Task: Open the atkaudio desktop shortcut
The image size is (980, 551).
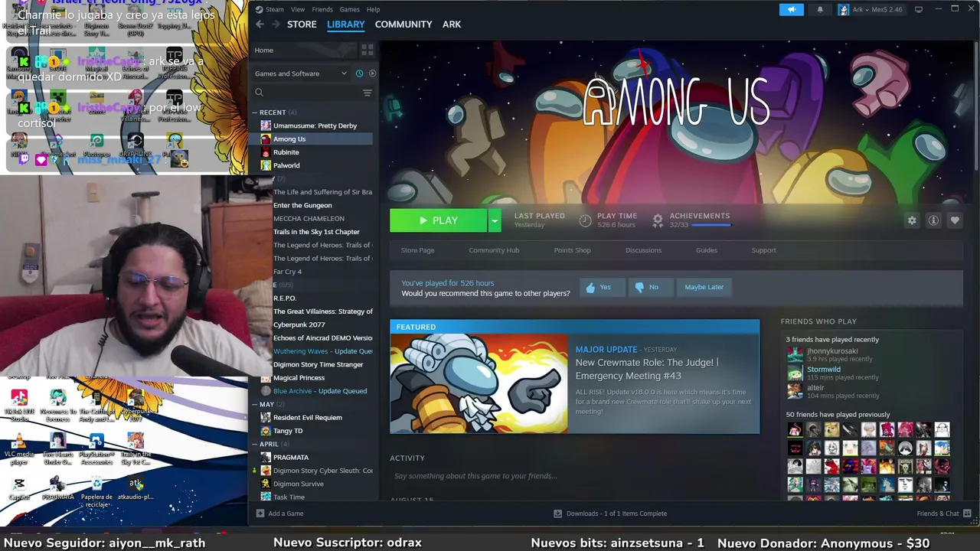Action: tap(136, 489)
